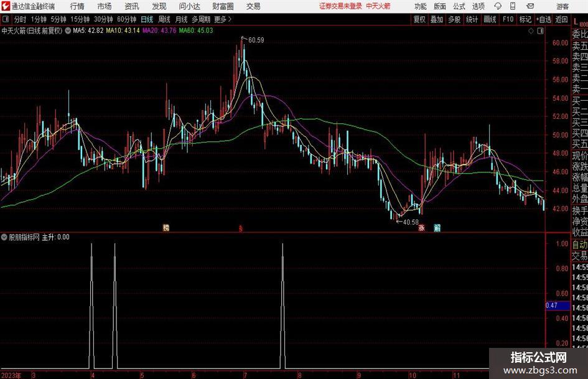Open the mail envelope icon
The width and height of the screenshot is (588, 379).
tap(530, 6)
